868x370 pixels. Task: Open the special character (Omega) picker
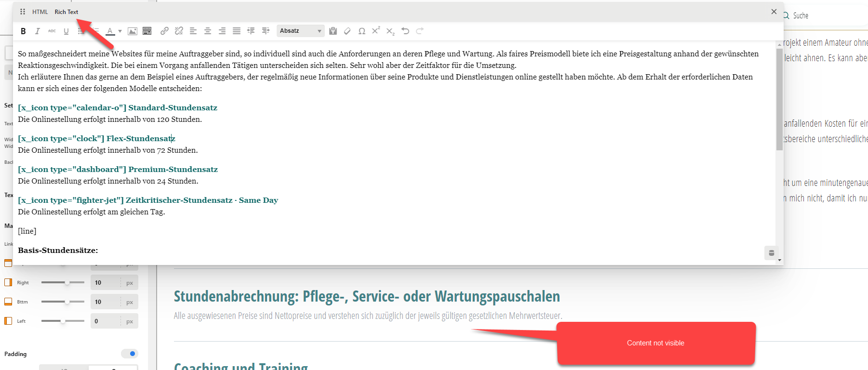[x=361, y=31]
